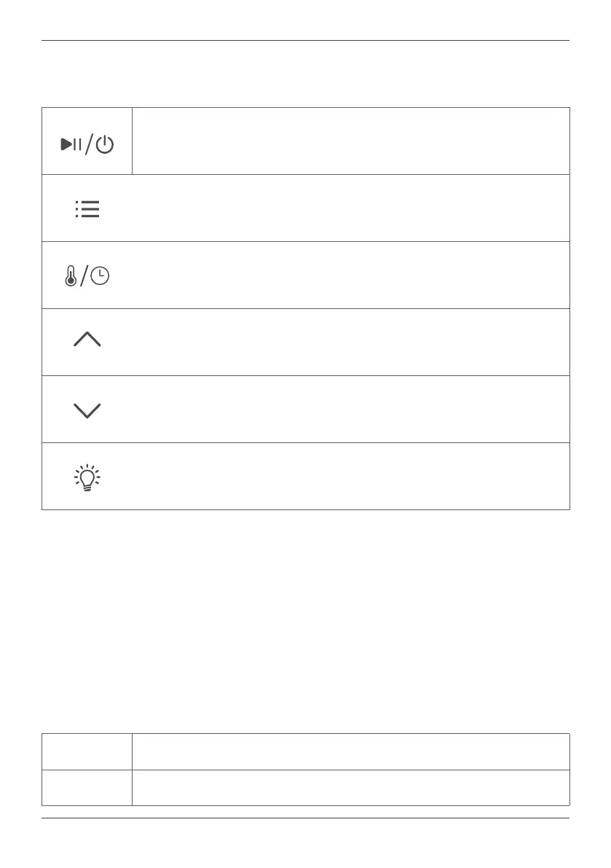Click the slash between thermometer and clock

pyautogui.click(x=84, y=277)
